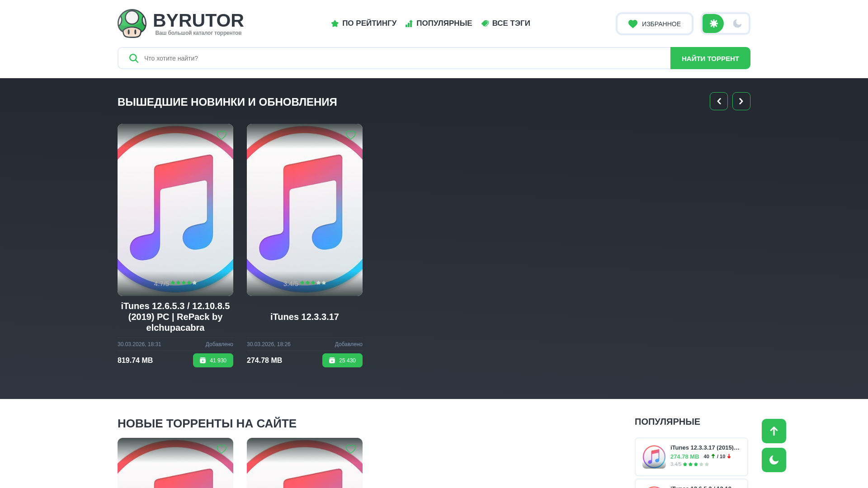This screenshot has height=488, width=868.
Task: Open iTunes 12.6.5.3 / 12.10.8.5 RePack title link
Action: [175, 317]
